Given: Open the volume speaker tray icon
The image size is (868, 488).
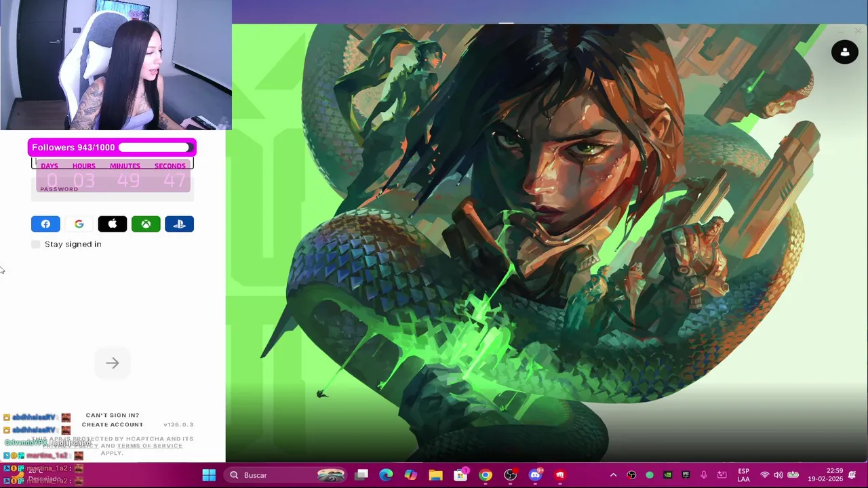Looking at the screenshot, I should click(778, 475).
